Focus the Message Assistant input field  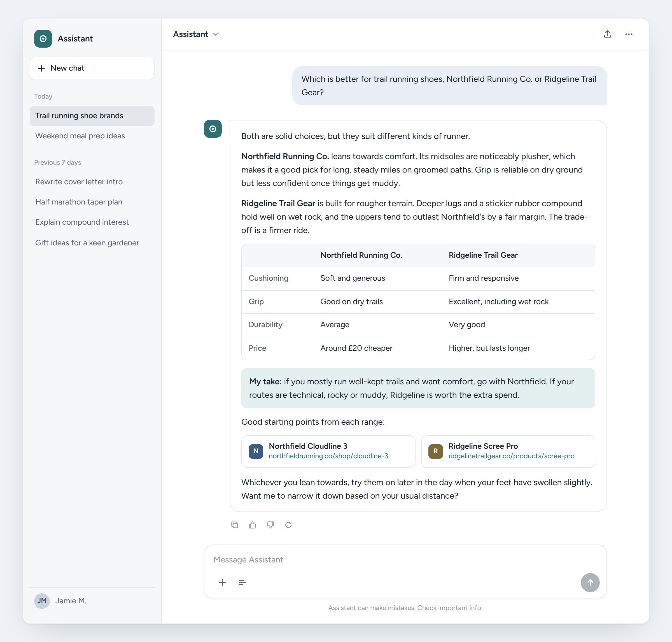click(405, 560)
